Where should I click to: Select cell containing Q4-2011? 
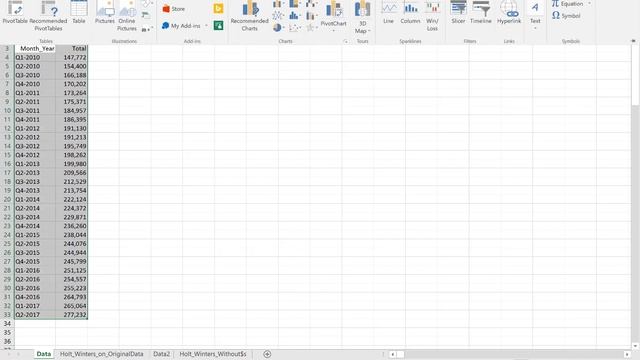point(35,120)
